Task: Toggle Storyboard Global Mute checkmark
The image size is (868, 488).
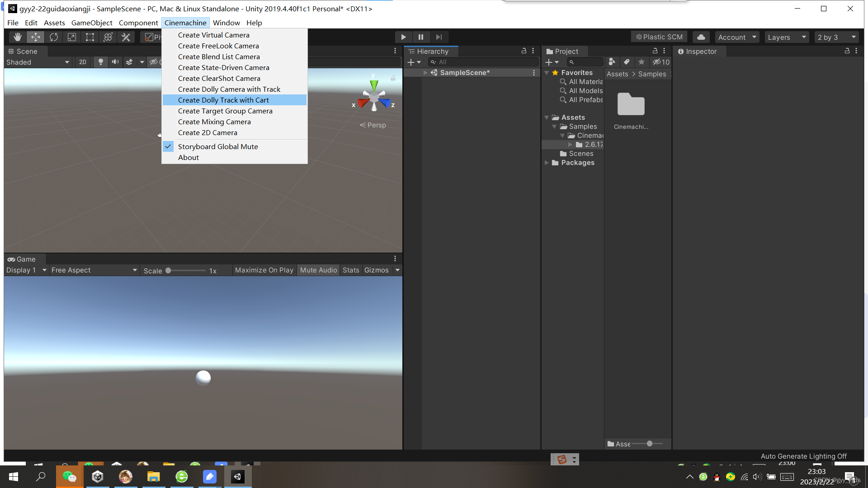Action: click(x=217, y=146)
